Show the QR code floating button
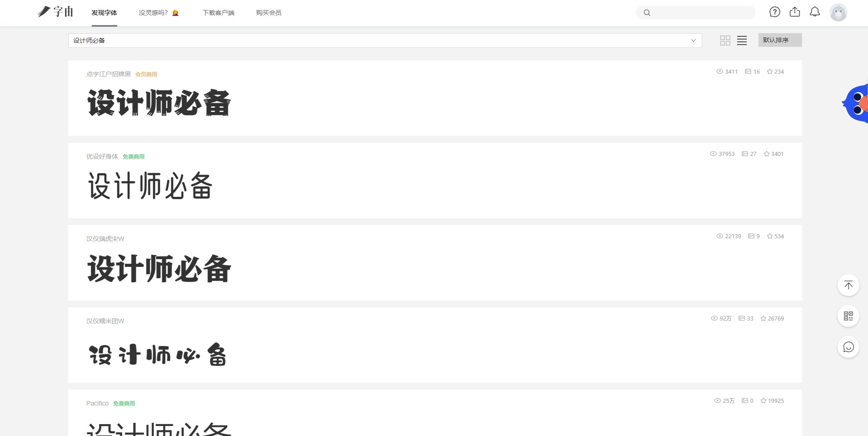Image resolution: width=868 pixels, height=436 pixels. 848,316
